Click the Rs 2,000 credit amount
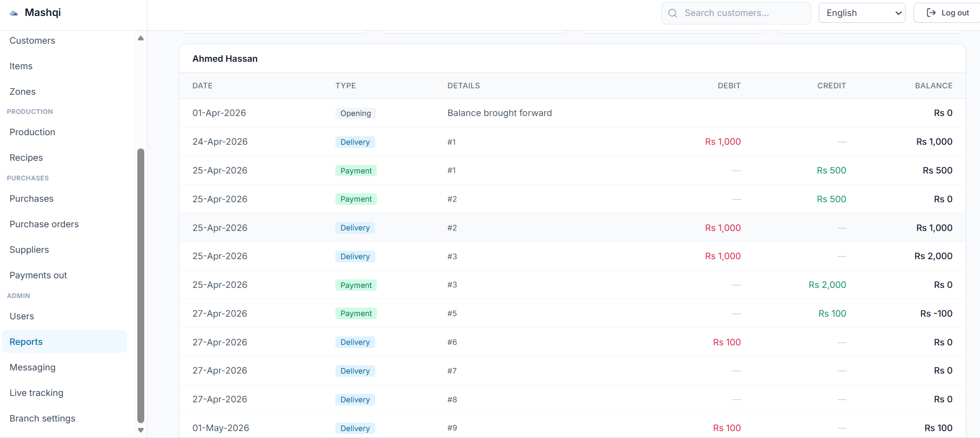Viewport: 980px width, 438px height. point(827,285)
